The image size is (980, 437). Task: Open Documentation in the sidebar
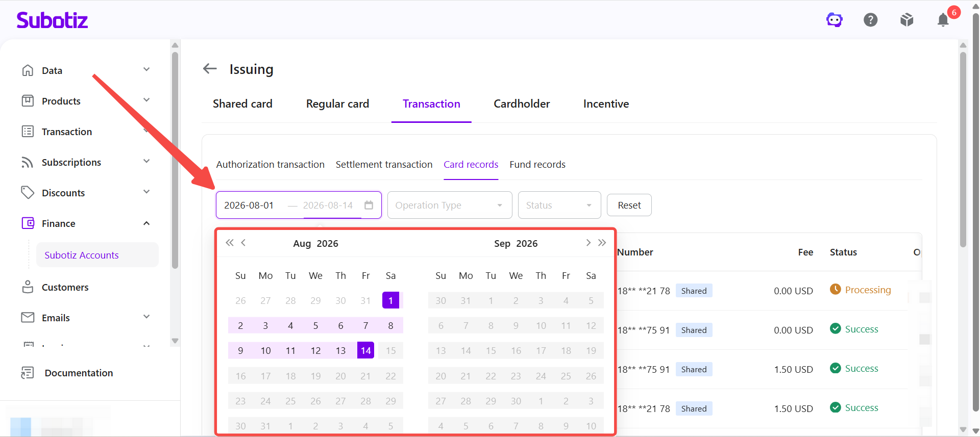79,373
